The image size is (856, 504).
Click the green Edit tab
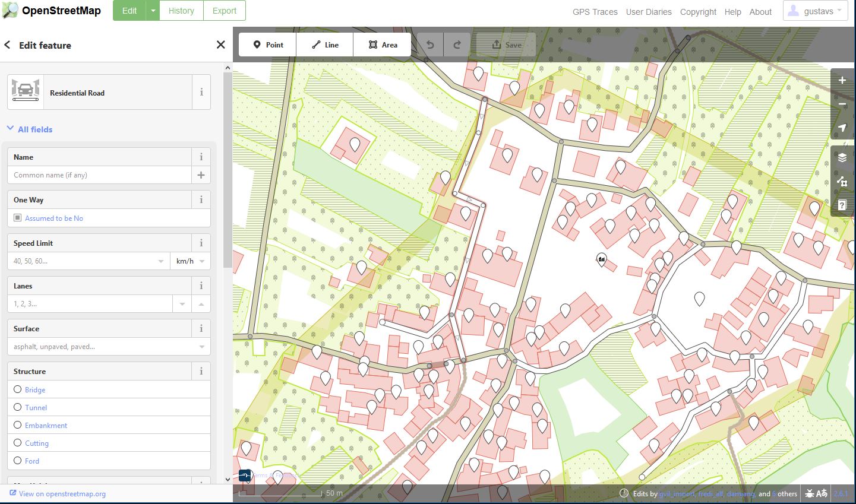coord(129,11)
